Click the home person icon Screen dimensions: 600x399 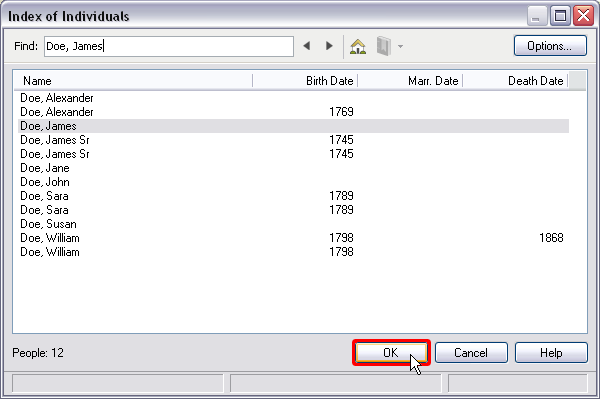358,46
